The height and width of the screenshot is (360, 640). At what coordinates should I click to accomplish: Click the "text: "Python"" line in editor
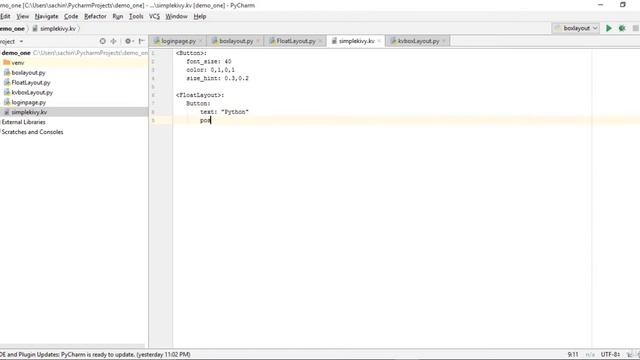[x=224, y=112]
